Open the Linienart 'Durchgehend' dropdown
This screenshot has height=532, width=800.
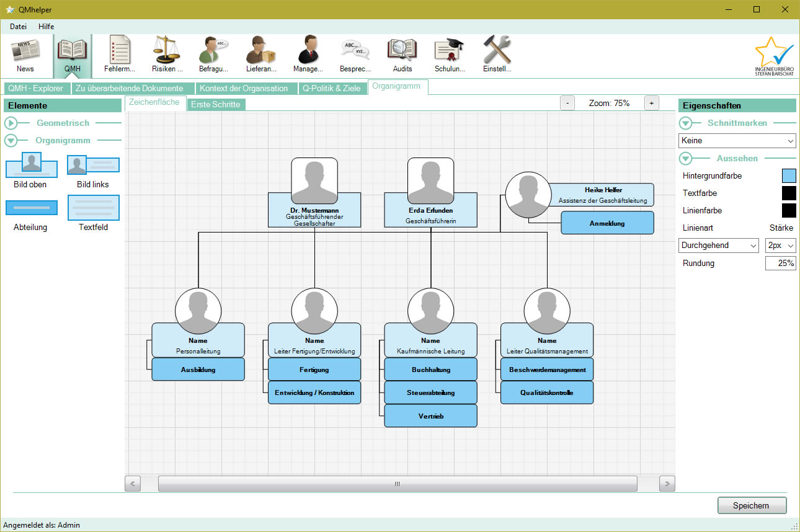click(x=719, y=246)
